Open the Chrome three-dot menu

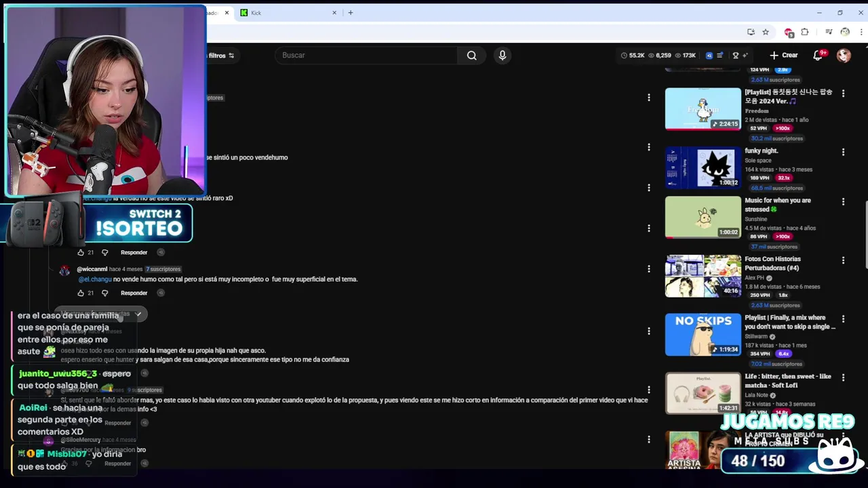(x=861, y=32)
